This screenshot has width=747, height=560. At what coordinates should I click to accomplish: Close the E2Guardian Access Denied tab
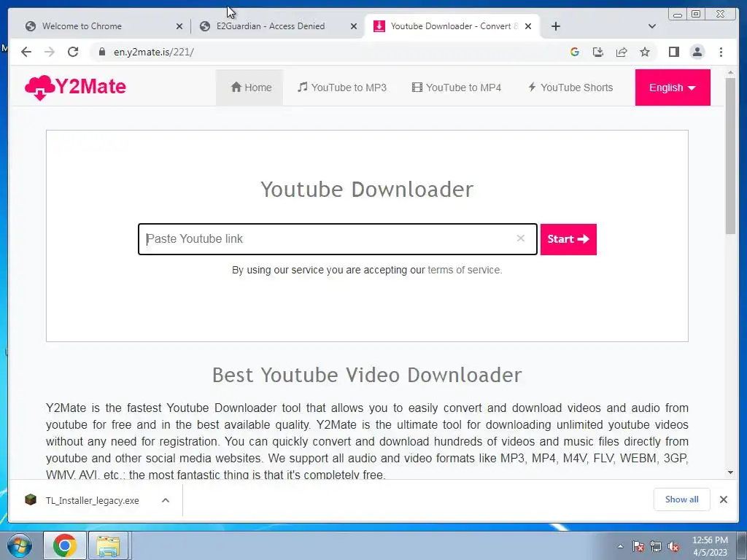[354, 27]
